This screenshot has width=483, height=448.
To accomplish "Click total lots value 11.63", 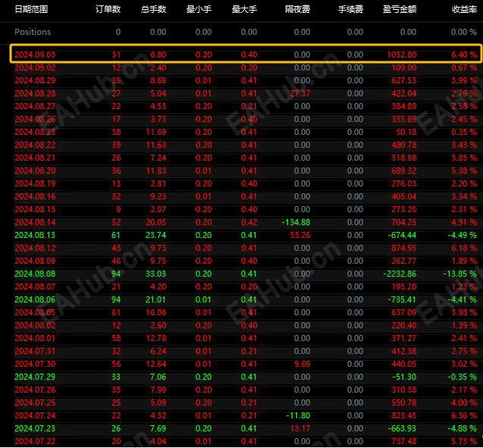I will pos(156,145).
